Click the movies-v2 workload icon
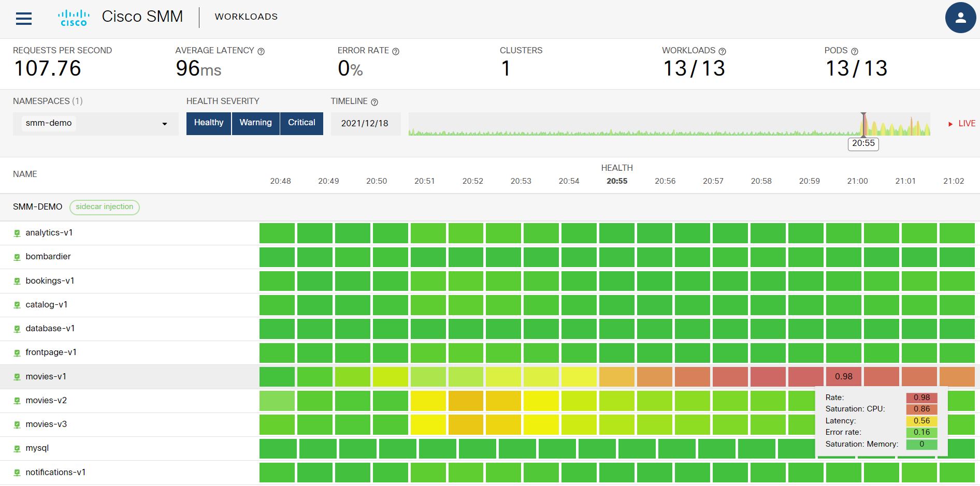The height and width of the screenshot is (486, 980). click(x=17, y=401)
